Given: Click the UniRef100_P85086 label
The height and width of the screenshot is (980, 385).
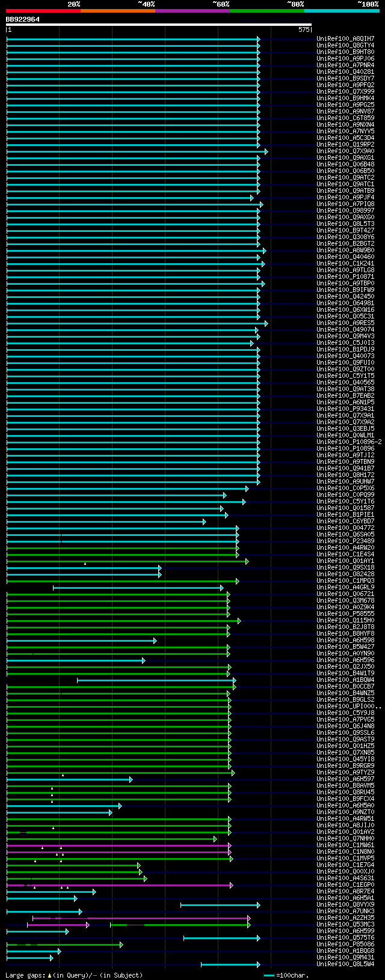Looking at the screenshot, I should click(345, 945).
